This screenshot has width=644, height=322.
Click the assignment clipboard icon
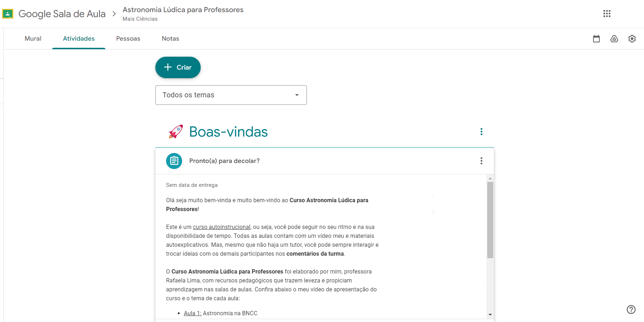pos(174,161)
